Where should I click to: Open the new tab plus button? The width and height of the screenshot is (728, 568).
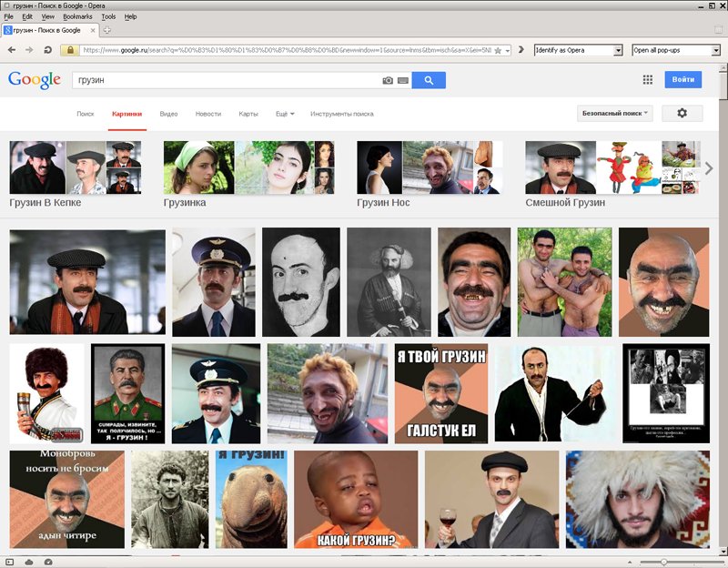coord(106,30)
